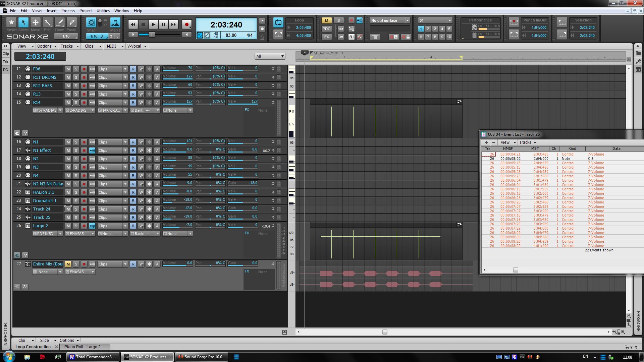Viewport: 644px width, 362px height.
Task: Open the Utilities menu
Action: click(103, 11)
